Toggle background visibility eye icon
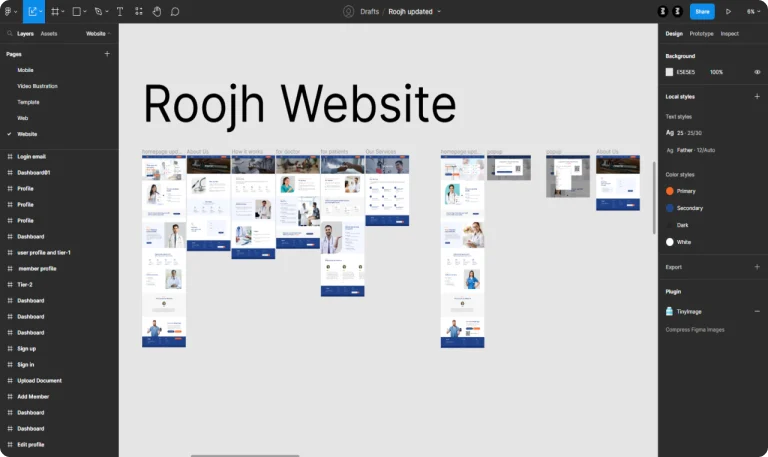768x457 pixels. click(757, 72)
